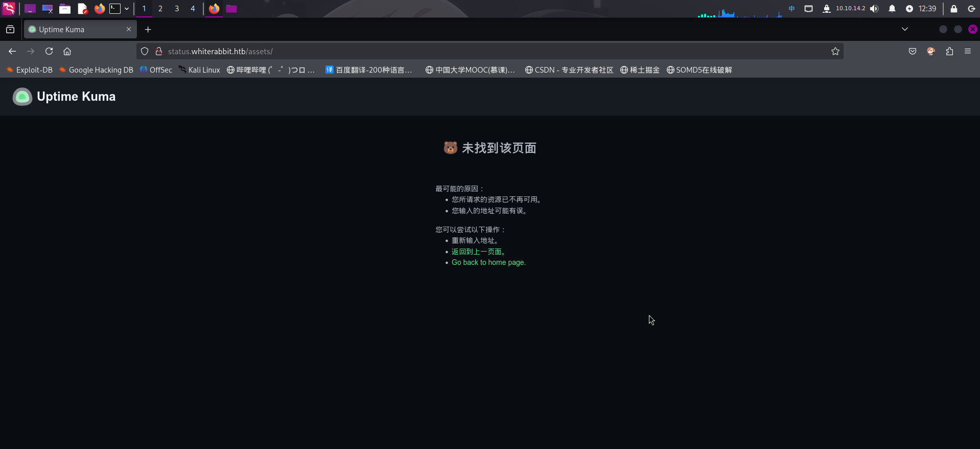Open the notifications bell icon
Image resolution: width=980 pixels, height=449 pixels.
(x=892, y=9)
